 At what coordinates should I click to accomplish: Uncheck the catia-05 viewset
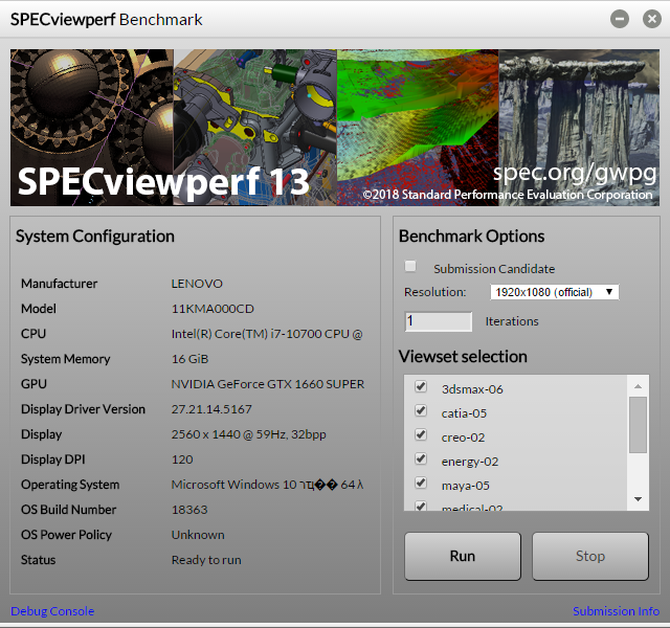[x=421, y=412]
